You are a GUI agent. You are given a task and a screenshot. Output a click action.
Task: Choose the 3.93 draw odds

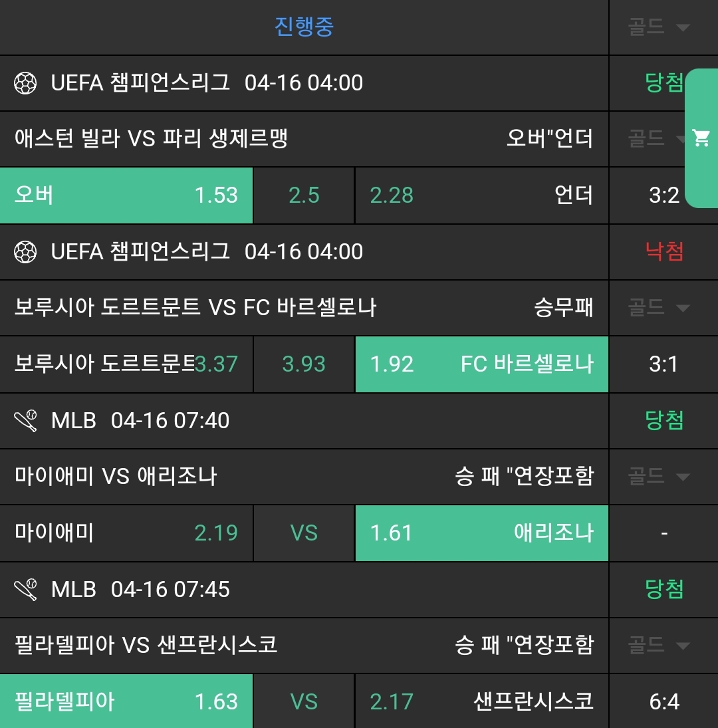coord(304,364)
